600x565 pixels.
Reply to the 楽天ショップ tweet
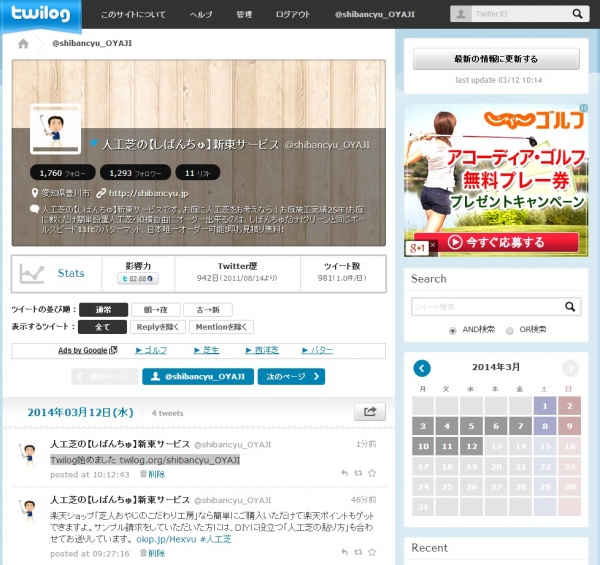[x=344, y=552]
